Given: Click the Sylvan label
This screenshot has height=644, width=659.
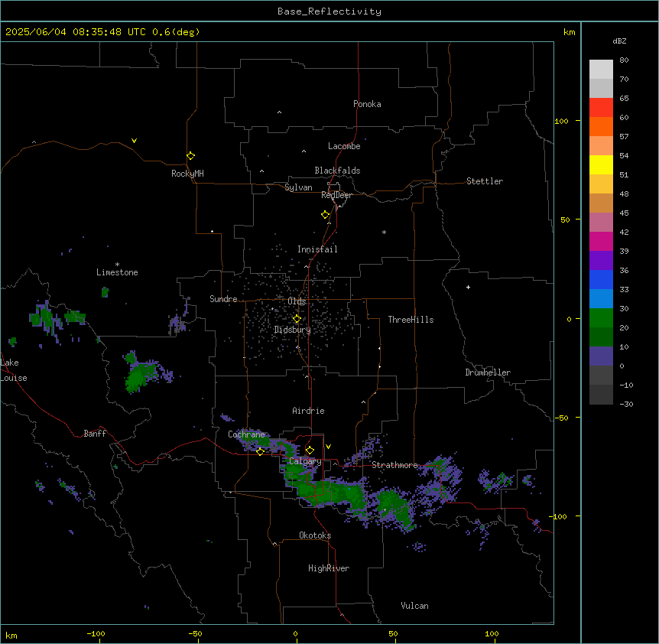Looking at the screenshot, I should click(x=298, y=187).
